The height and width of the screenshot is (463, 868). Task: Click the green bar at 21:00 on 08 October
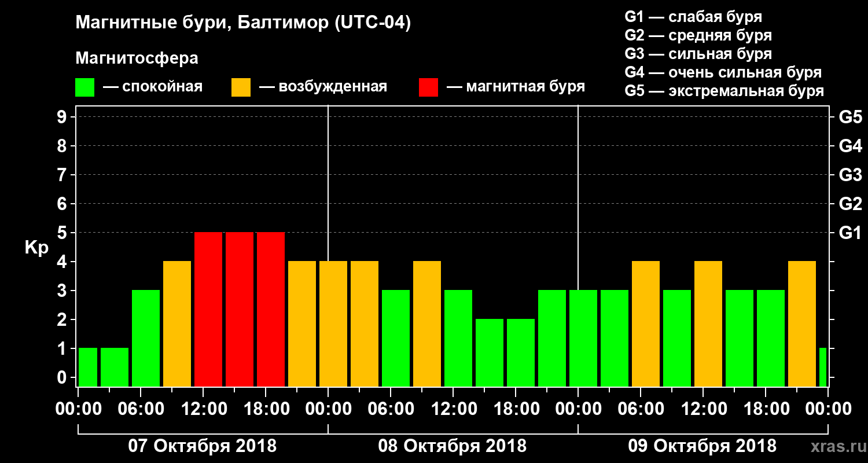[x=552, y=338]
